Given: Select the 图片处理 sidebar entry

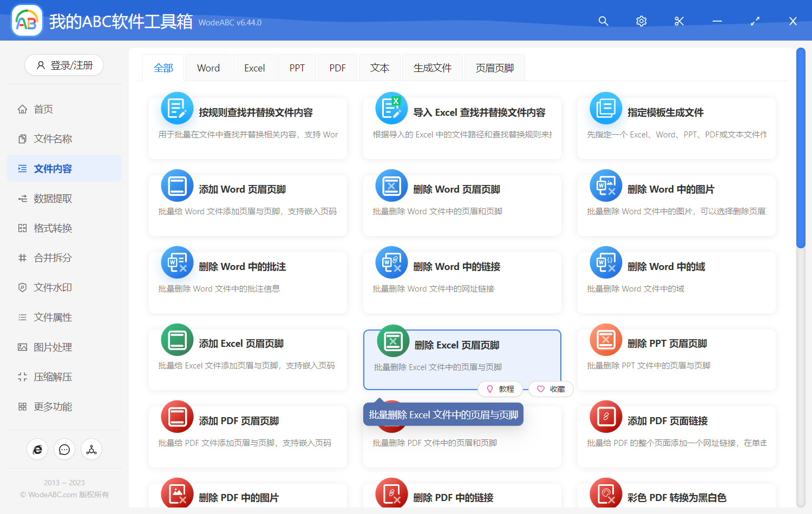Looking at the screenshot, I should (x=53, y=347).
